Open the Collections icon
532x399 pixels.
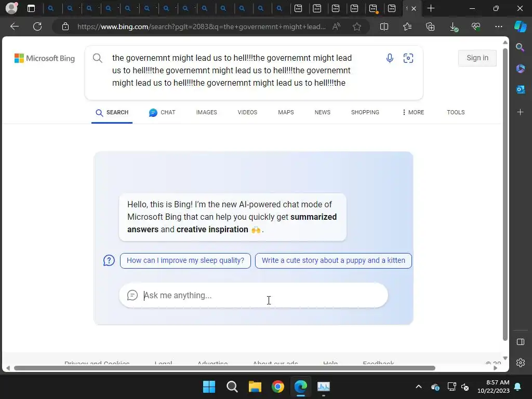click(430, 26)
